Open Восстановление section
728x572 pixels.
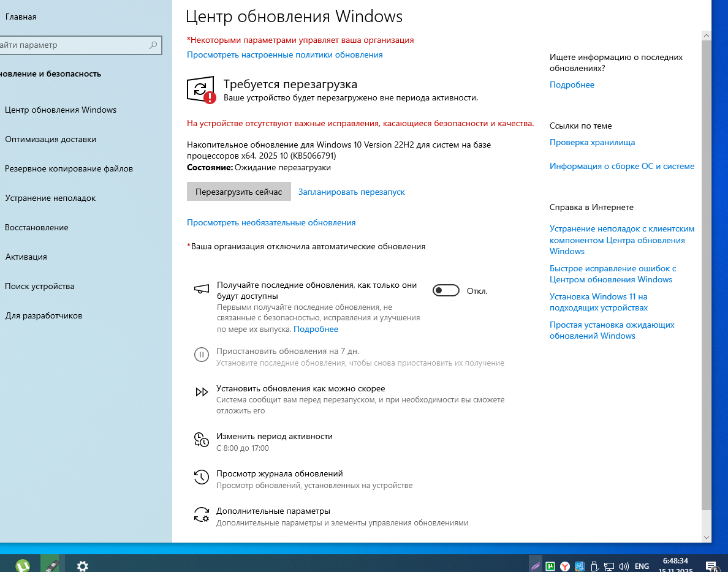37,227
